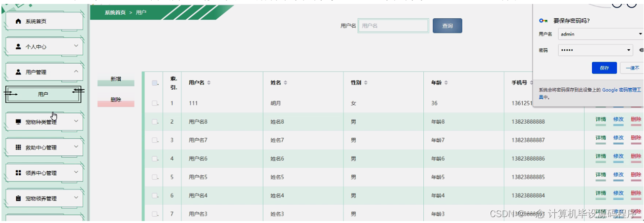The height and width of the screenshot is (223, 644).
Task: Check the box for row 用户名7
Action: [x=154, y=141]
